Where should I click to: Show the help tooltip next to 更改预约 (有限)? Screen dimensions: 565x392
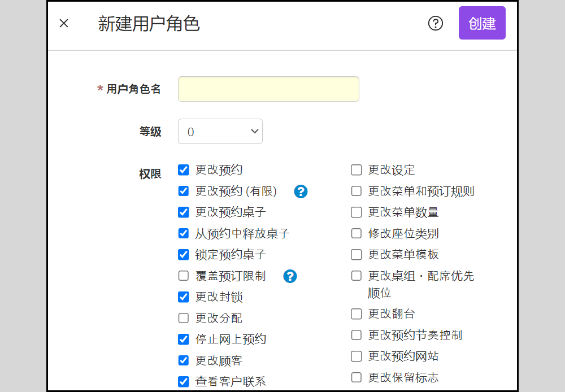pos(301,191)
